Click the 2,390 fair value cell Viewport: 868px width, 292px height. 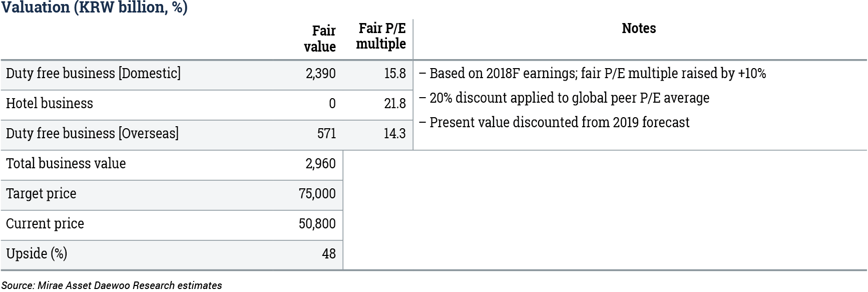point(321,74)
